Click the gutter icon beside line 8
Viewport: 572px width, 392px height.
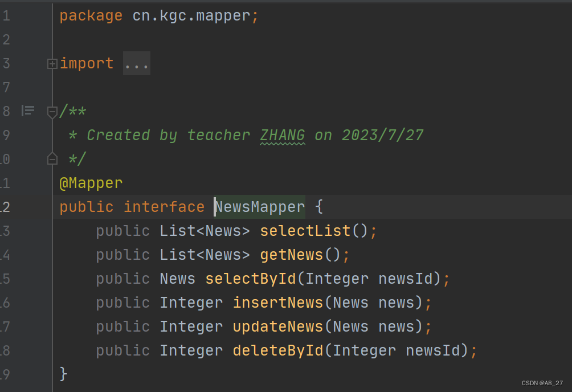point(27,111)
